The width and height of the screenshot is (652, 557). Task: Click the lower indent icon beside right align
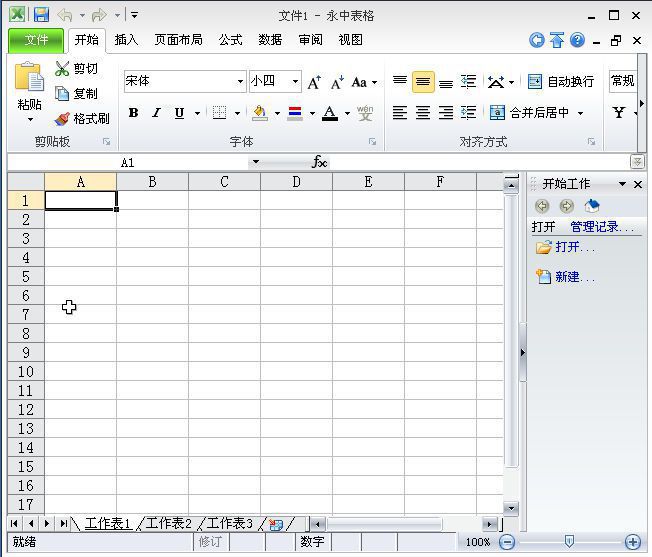coord(469,113)
